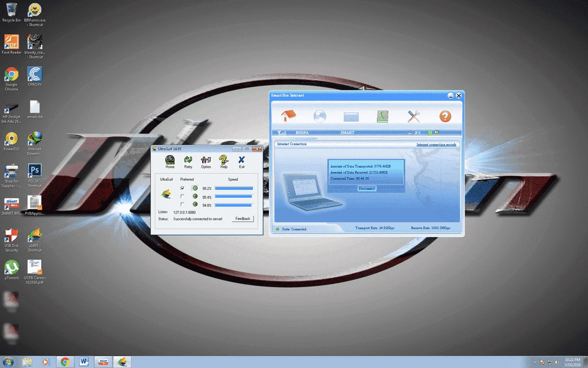Select the 99.2% server green indicator
This screenshot has width=588, height=368.
[195, 188]
